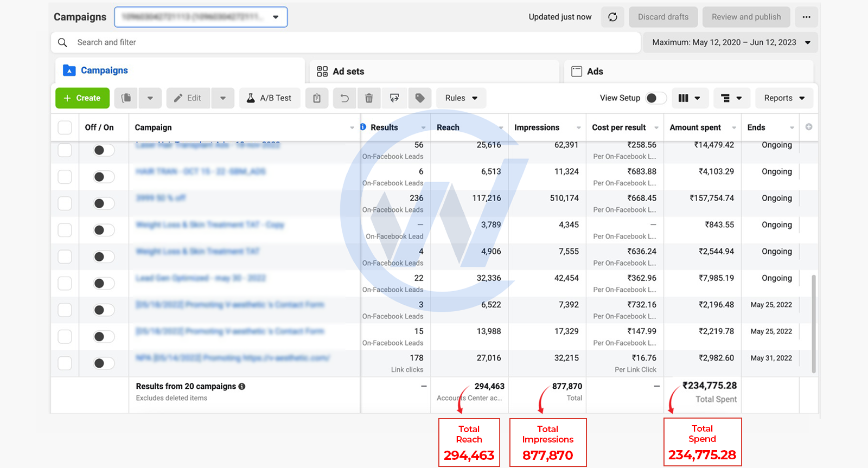Click the clipboard paste icon in toolbar
Viewport: 868px width, 468px height.
pos(317,98)
